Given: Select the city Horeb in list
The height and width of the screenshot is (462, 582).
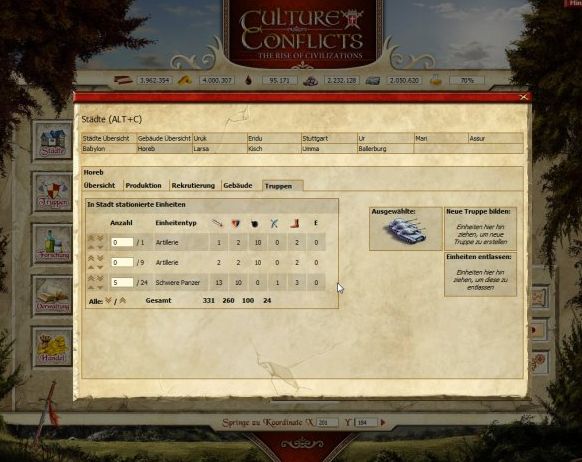Looking at the screenshot, I should 164,148.
